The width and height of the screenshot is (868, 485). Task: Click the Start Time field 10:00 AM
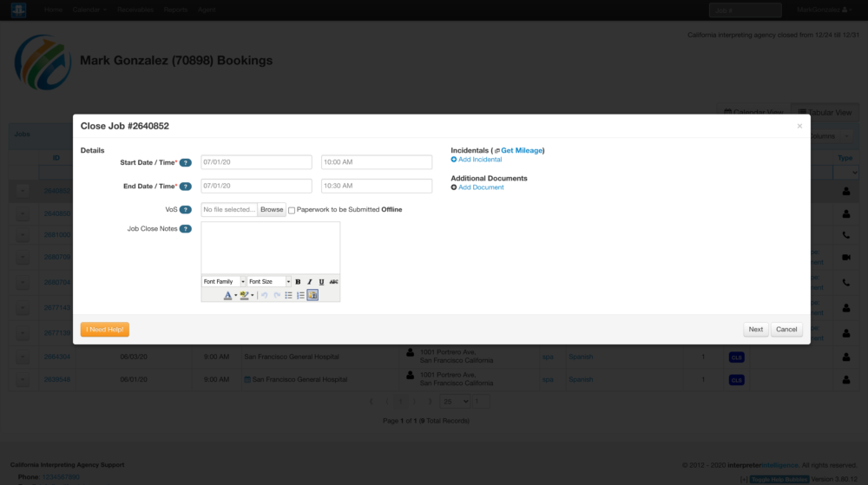point(377,162)
